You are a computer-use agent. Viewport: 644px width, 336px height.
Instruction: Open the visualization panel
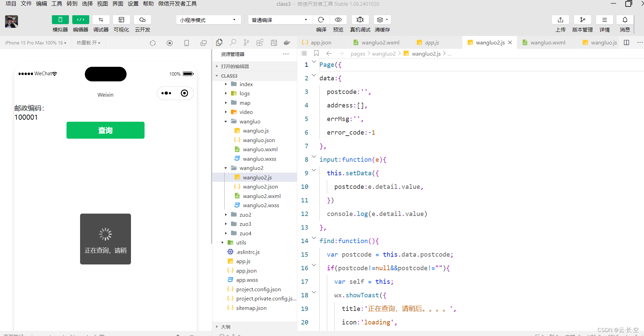(121, 20)
